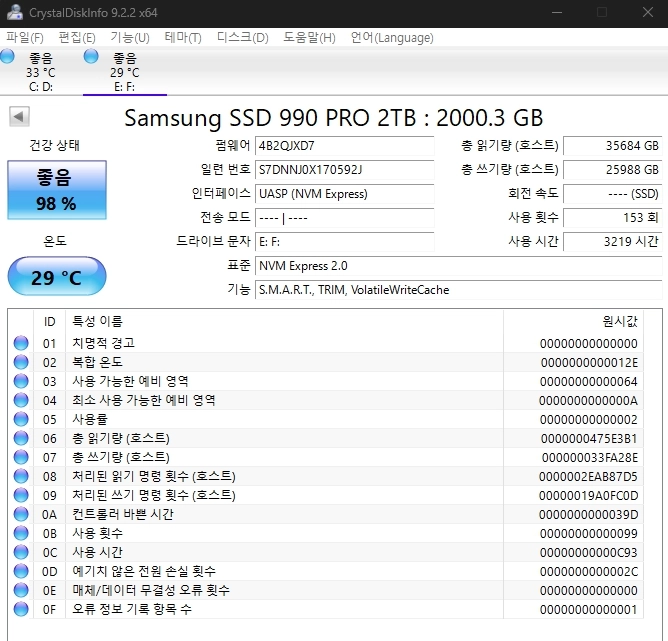The image size is (668, 641).
Task: Click the interface field UASP (NVM Express)
Action: coord(344,194)
